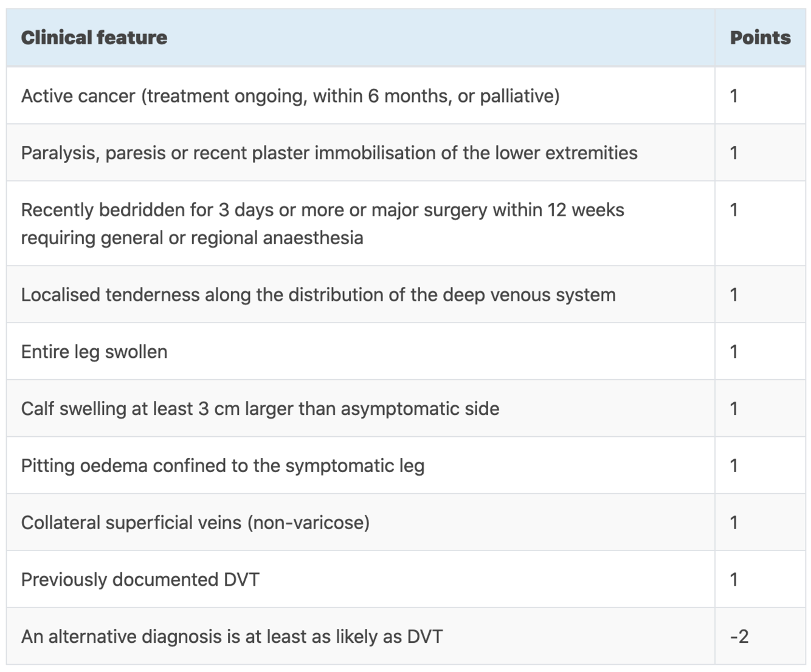Click points value for Calf swelling

click(x=734, y=408)
